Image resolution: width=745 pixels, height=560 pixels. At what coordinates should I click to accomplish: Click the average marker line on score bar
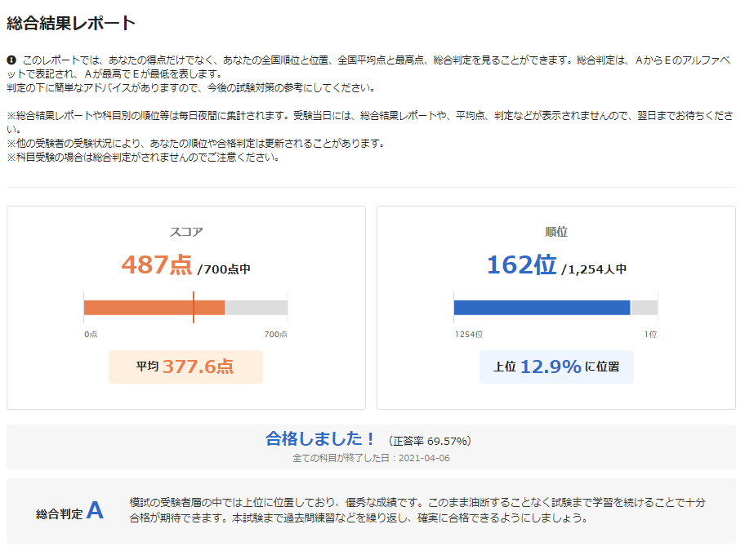pyautogui.click(x=194, y=307)
